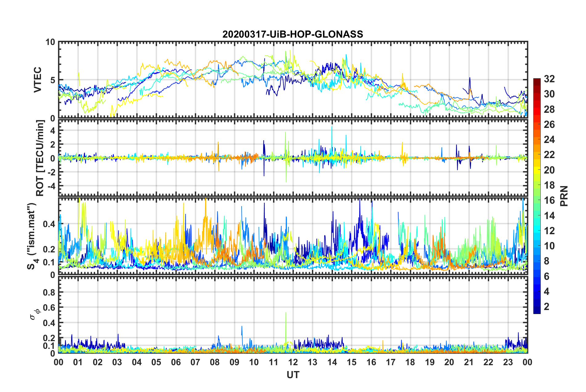Click the S4 ("ism.mat") axis label
586x392 pixels.
tap(32, 236)
